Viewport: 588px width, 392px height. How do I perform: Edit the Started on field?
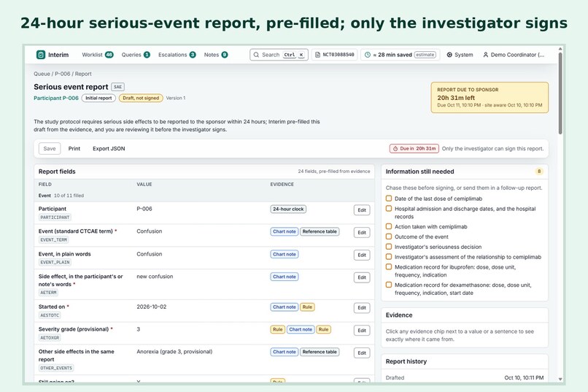click(x=362, y=308)
